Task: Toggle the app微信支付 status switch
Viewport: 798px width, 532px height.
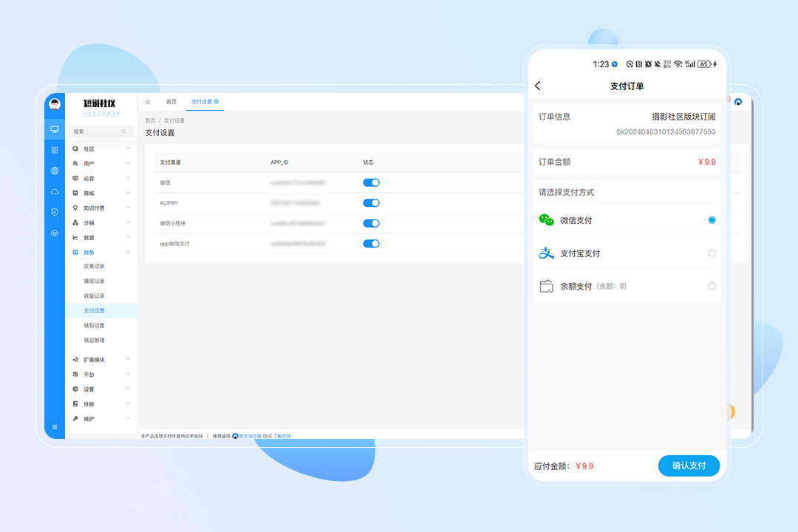Action: [x=371, y=244]
